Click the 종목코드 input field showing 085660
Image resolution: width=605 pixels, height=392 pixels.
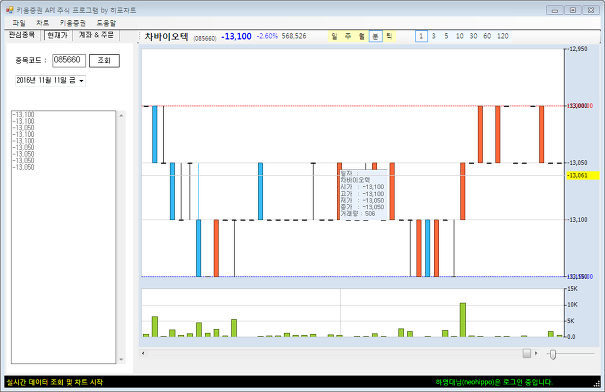[69, 60]
